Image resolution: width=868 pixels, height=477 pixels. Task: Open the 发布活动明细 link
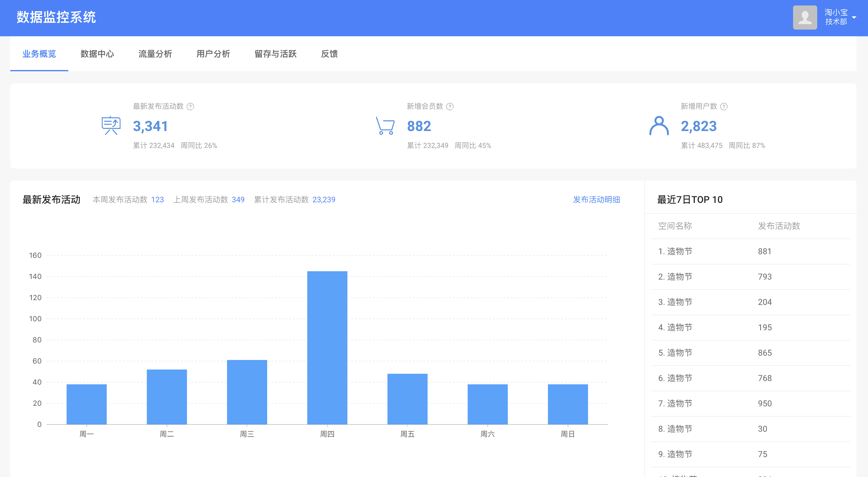pos(596,200)
